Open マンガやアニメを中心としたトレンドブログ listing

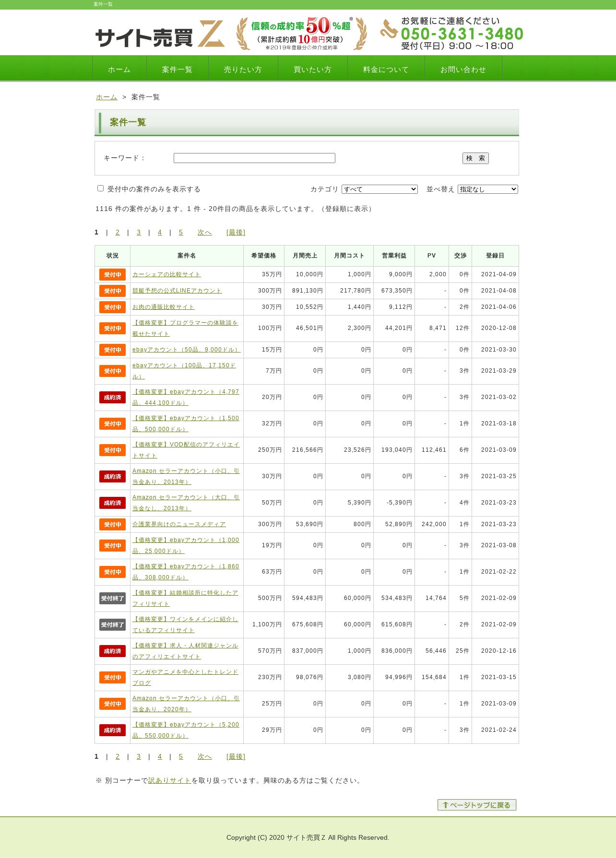click(186, 677)
